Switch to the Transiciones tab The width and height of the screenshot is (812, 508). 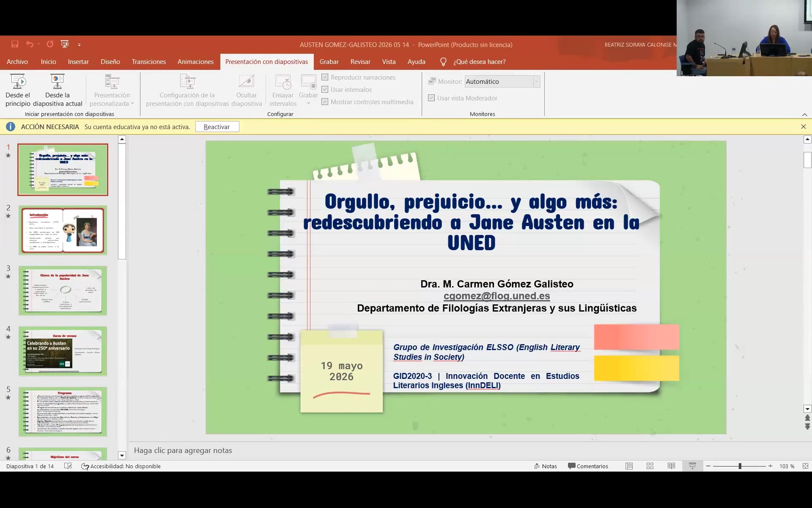149,62
